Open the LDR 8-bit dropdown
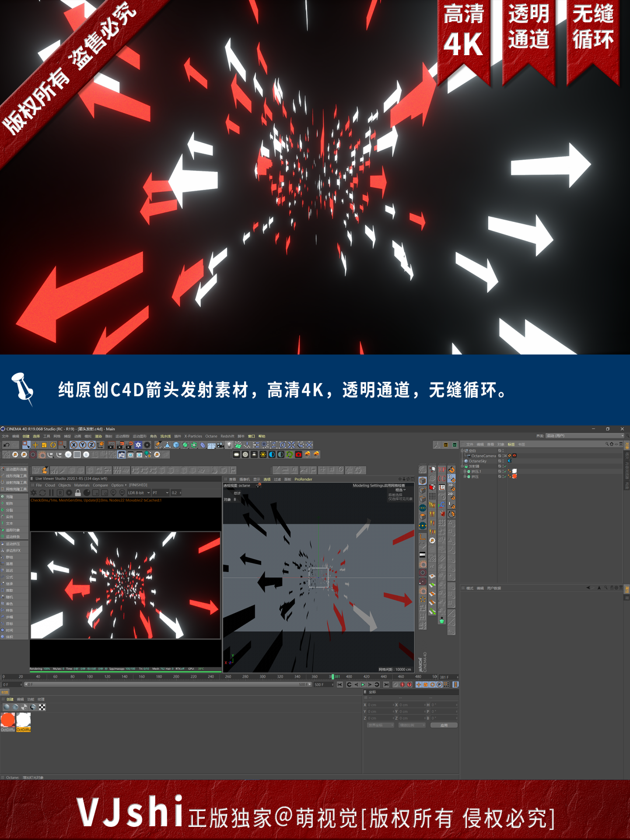630x840 pixels. point(138,493)
